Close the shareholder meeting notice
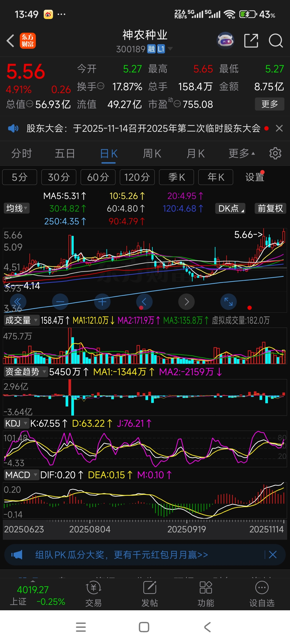This screenshot has width=290, height=644. (x=279, y=128)
